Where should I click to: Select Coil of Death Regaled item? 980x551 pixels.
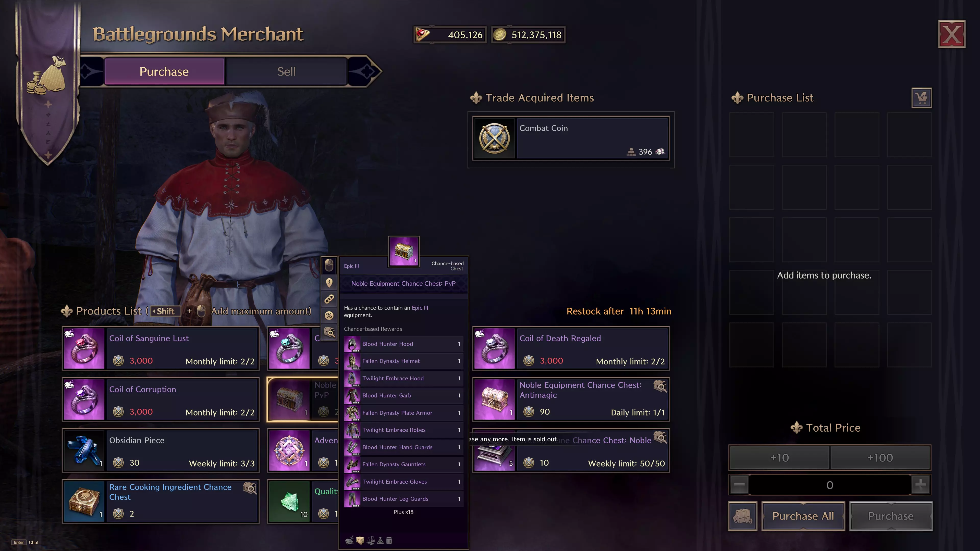tap(571, 349)
